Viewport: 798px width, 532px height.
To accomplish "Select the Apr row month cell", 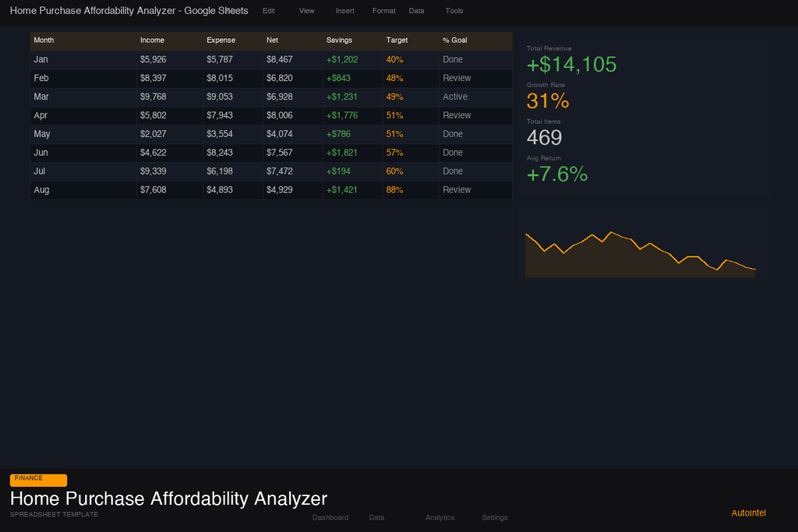I will pyautogui.click(x=83, y=115).
